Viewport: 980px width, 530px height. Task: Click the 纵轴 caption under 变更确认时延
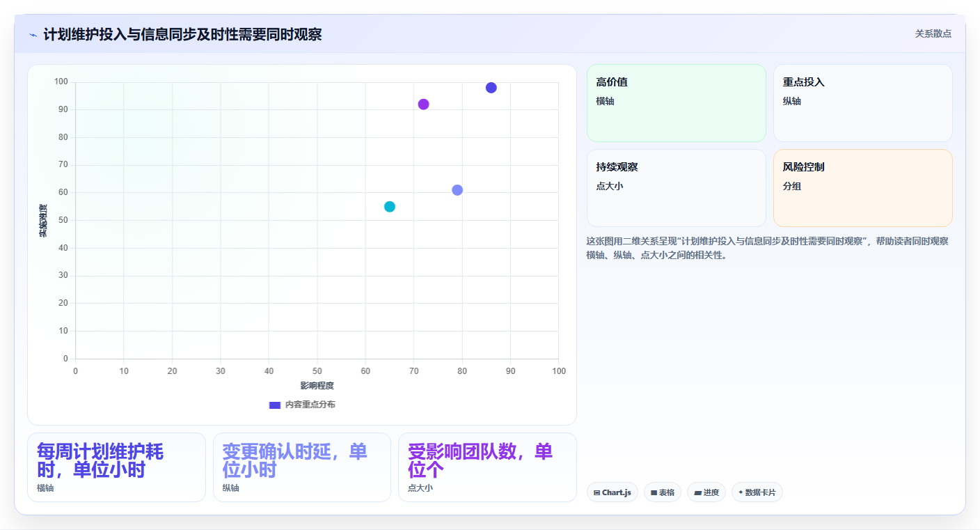(231, 488)
